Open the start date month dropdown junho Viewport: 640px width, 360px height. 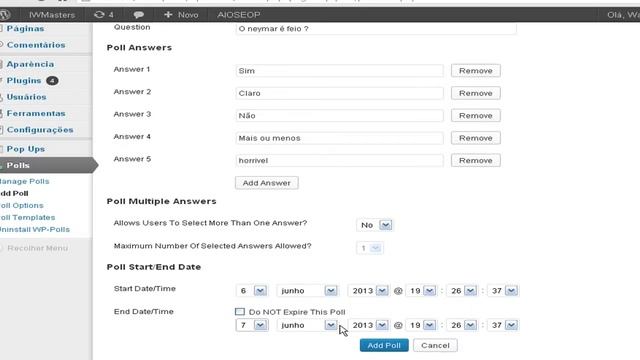pos(307,291)
